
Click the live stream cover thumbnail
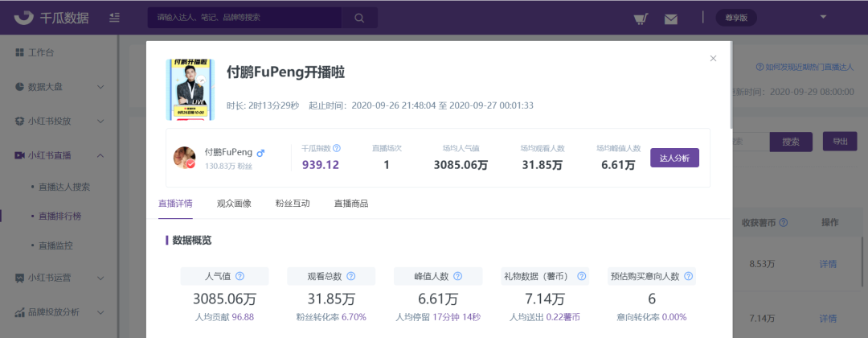[x=190, y=89]
